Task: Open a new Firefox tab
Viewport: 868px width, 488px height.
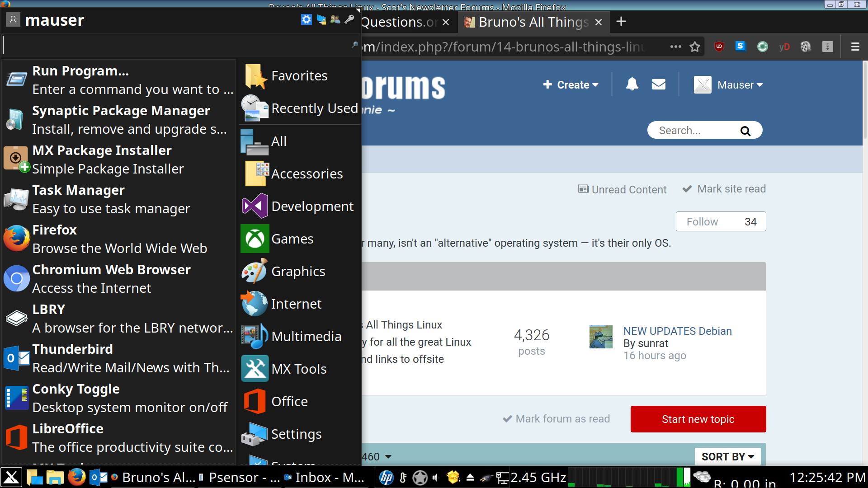Action: (621, 21)
